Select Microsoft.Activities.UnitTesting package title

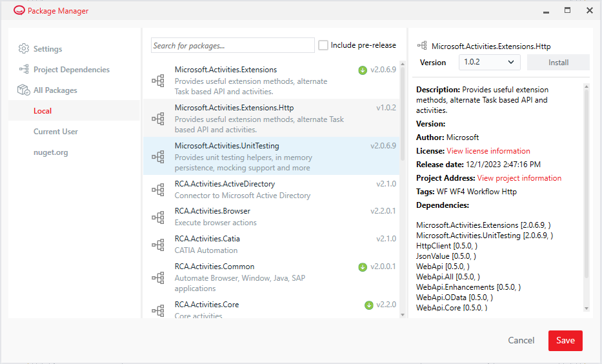[227, 146]
